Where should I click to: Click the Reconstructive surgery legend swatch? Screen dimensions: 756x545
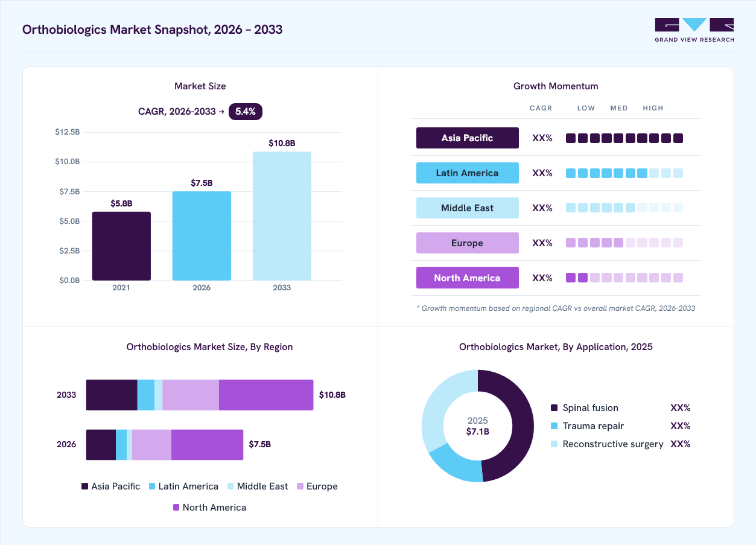click(x=554, y=444)
